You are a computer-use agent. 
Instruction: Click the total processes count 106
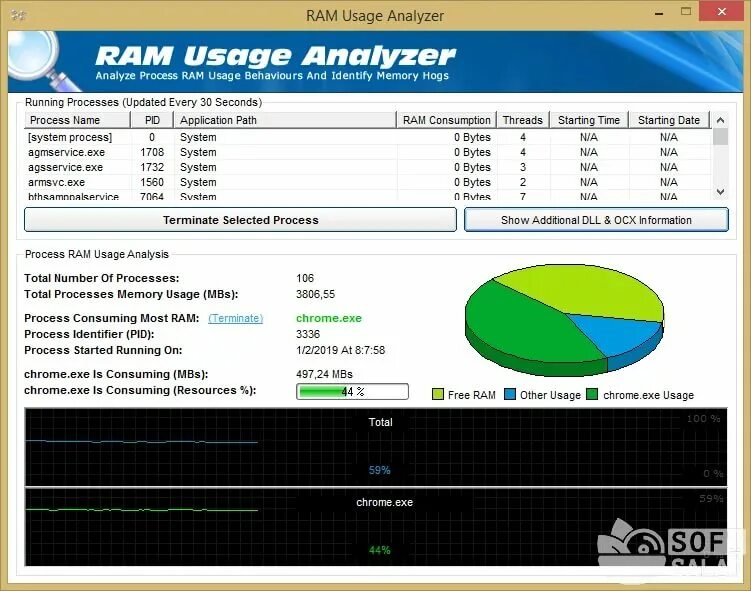(305, 278)
